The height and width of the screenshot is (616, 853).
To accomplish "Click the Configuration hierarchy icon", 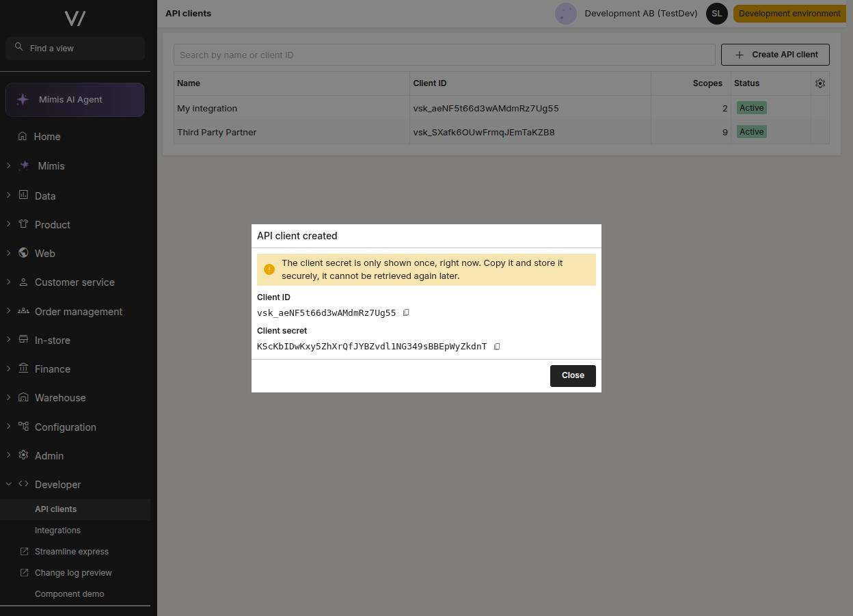I will (23, 426).
